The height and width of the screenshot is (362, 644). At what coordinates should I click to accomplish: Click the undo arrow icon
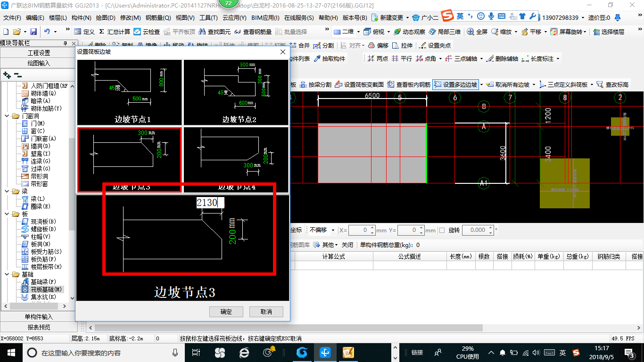click(47, 32)
